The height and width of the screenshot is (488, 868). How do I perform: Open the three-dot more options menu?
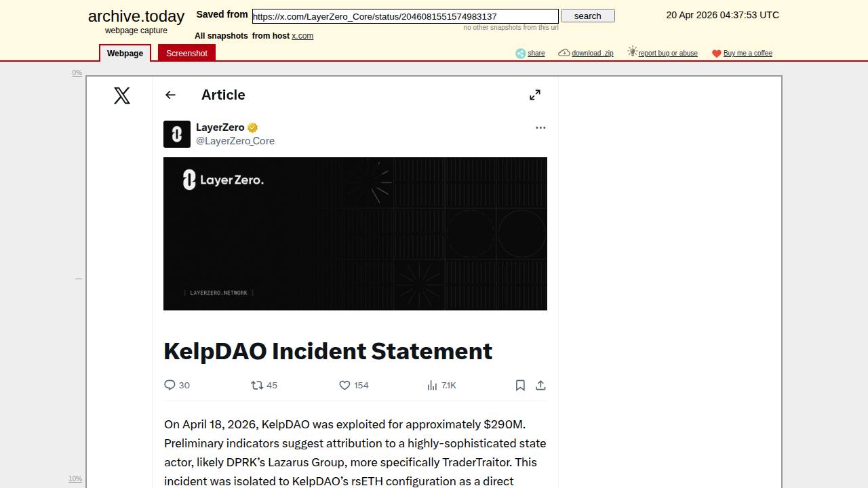click(540, 127)
